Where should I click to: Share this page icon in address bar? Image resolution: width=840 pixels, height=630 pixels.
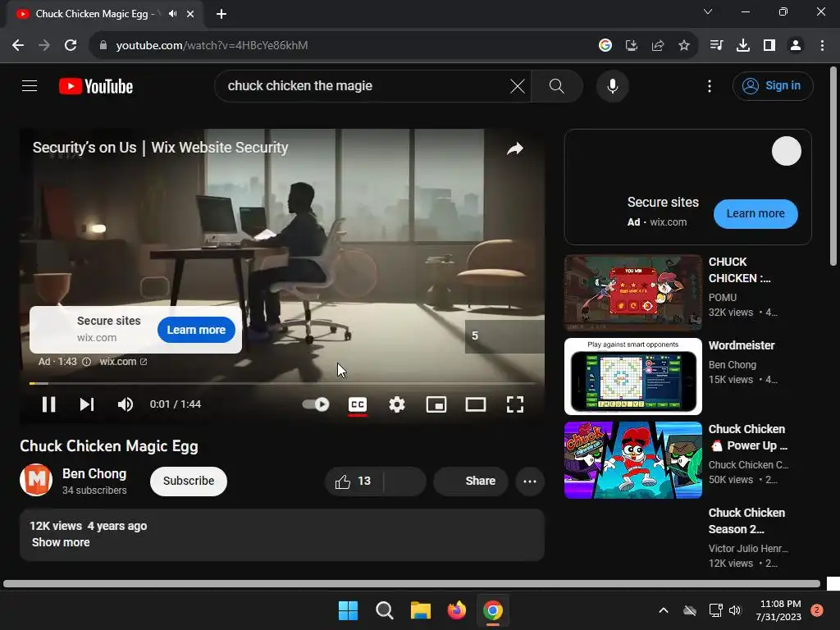657,46
